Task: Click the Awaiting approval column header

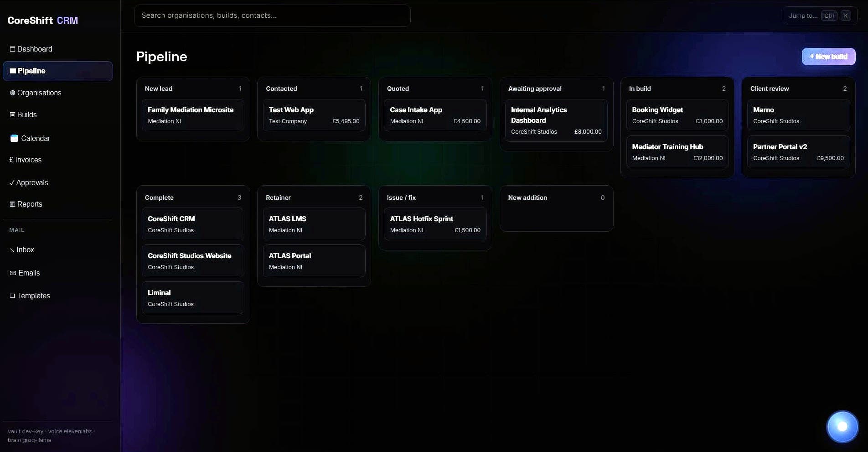Action: tap(535, 89)
